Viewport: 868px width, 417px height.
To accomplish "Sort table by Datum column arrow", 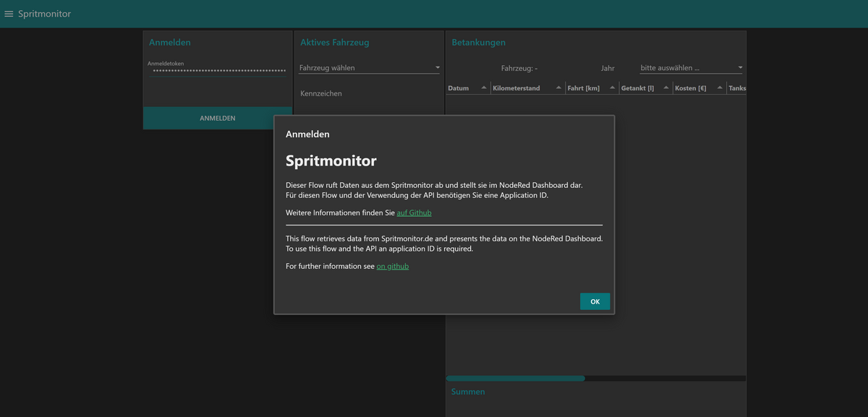I will (x=484, y=88).
